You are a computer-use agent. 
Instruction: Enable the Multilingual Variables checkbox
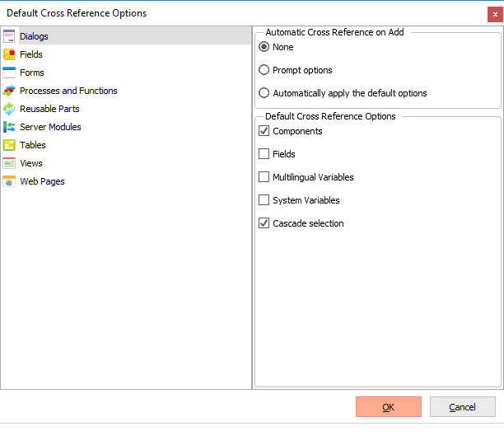[264, 177]
